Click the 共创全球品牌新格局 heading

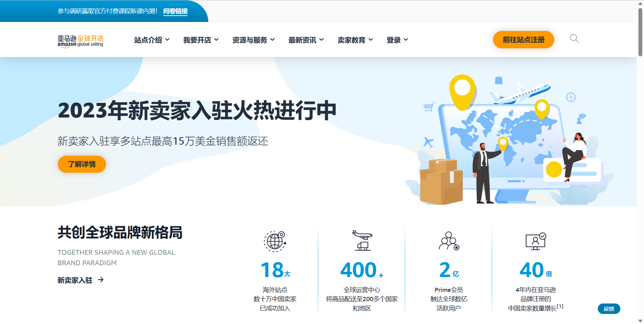click(x=120, y=233)
